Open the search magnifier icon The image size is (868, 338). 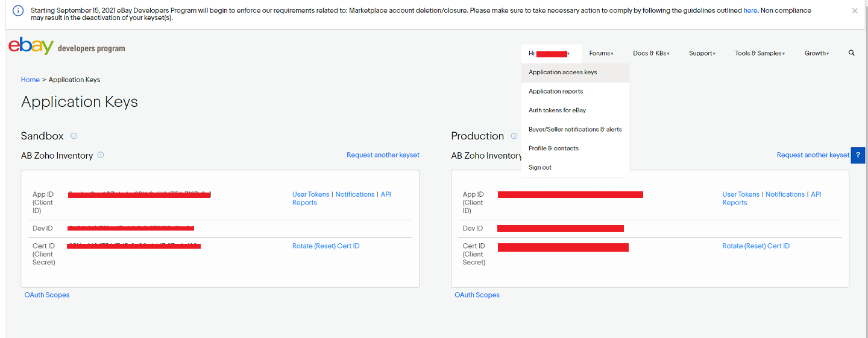click(x=852, y=53)
